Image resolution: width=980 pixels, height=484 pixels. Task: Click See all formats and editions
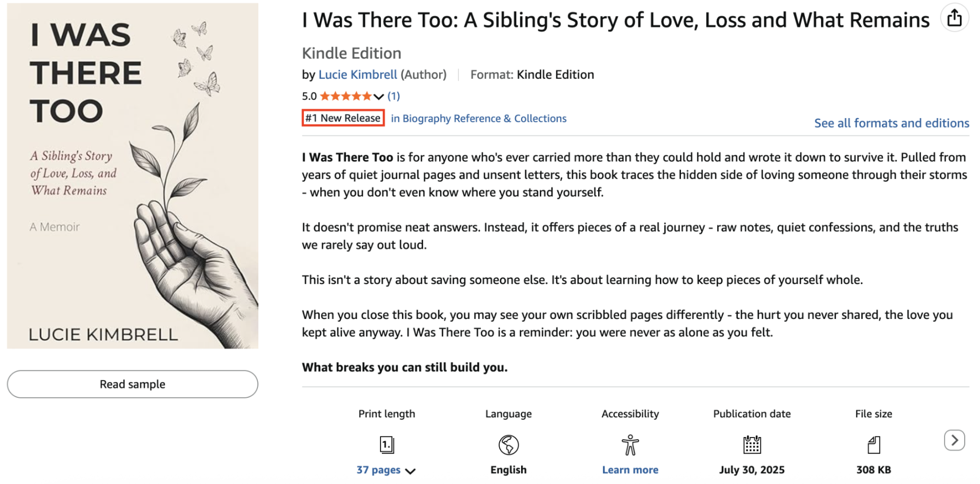tap(891, 123)
